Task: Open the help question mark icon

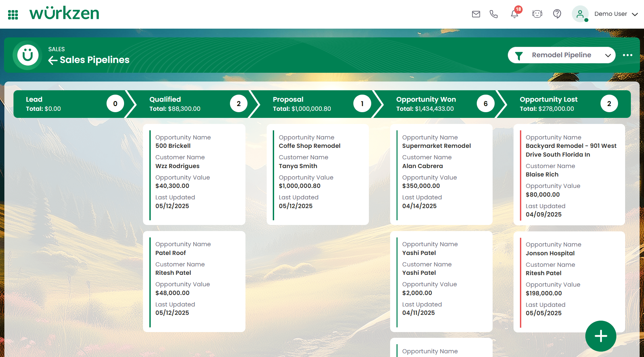Action: coord(557,14)
